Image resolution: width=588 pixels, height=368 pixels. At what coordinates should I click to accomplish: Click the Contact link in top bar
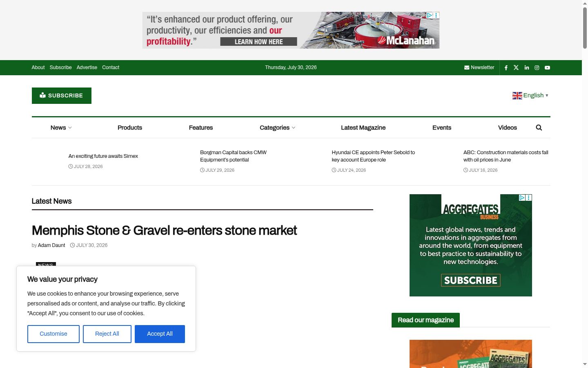(x=111, y=67)
